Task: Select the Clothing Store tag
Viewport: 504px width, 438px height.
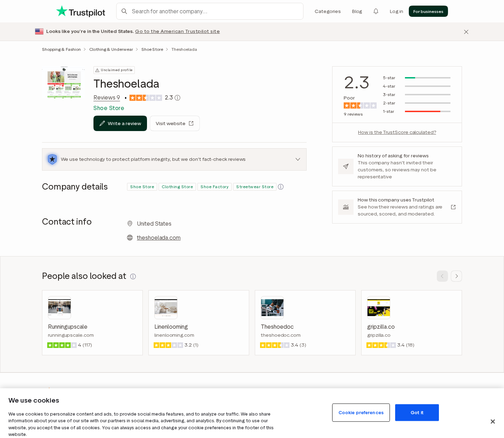Action: (177, 187)
